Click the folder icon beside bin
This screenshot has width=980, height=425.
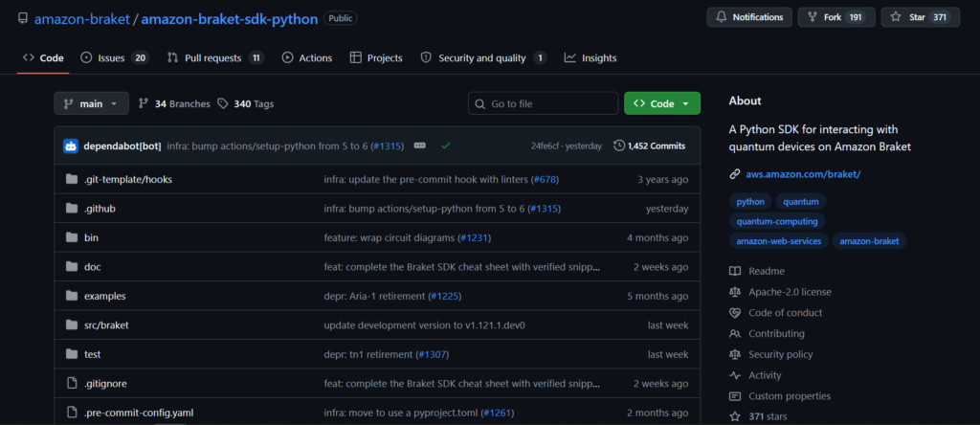pyautogui.click(x=71, y=237)
